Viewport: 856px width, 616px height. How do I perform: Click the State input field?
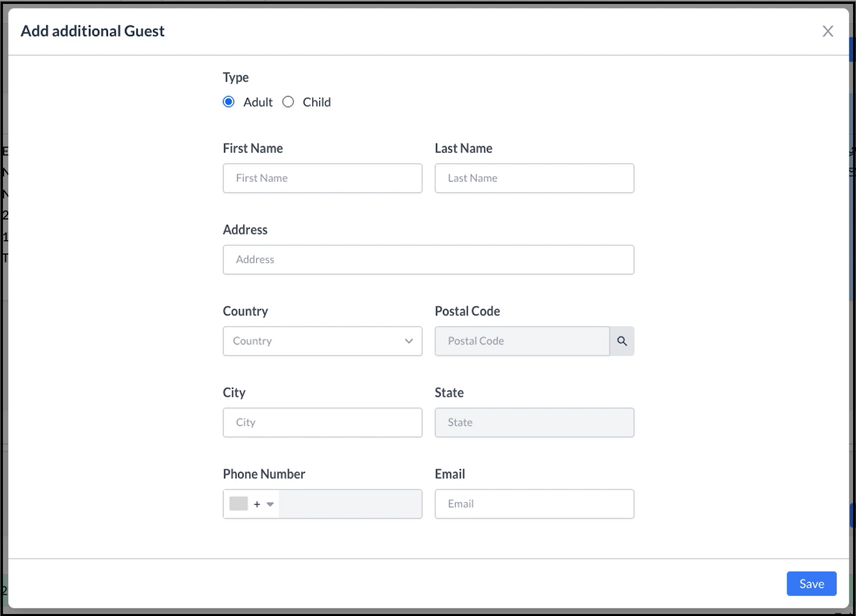pyautogui.click(x=534, y=422)
